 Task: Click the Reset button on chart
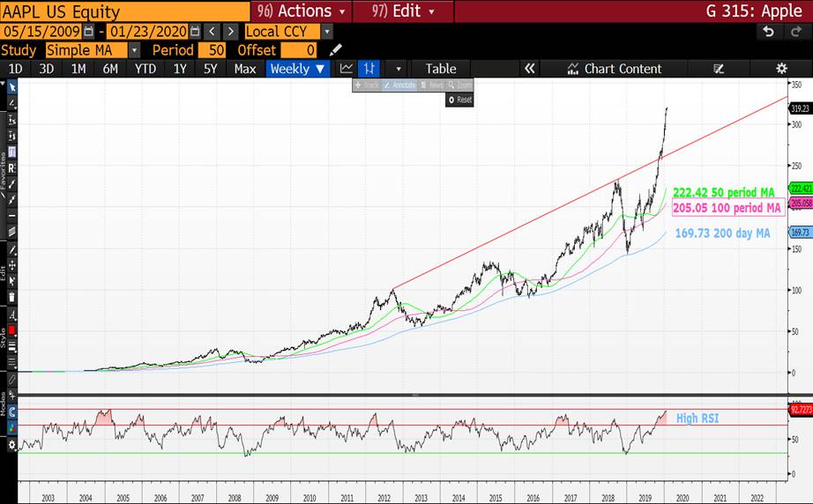pos(459,100)
